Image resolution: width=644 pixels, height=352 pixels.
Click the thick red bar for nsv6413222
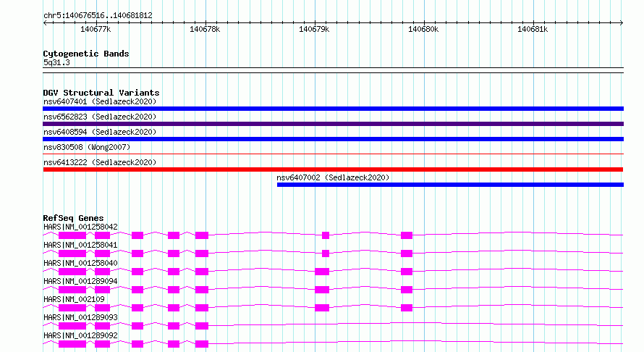coord(333,169)
